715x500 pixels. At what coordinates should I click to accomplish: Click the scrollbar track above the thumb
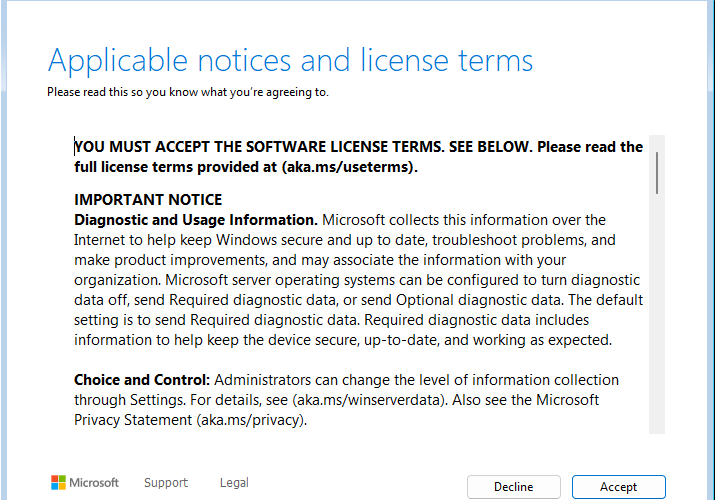coord(657,143)
